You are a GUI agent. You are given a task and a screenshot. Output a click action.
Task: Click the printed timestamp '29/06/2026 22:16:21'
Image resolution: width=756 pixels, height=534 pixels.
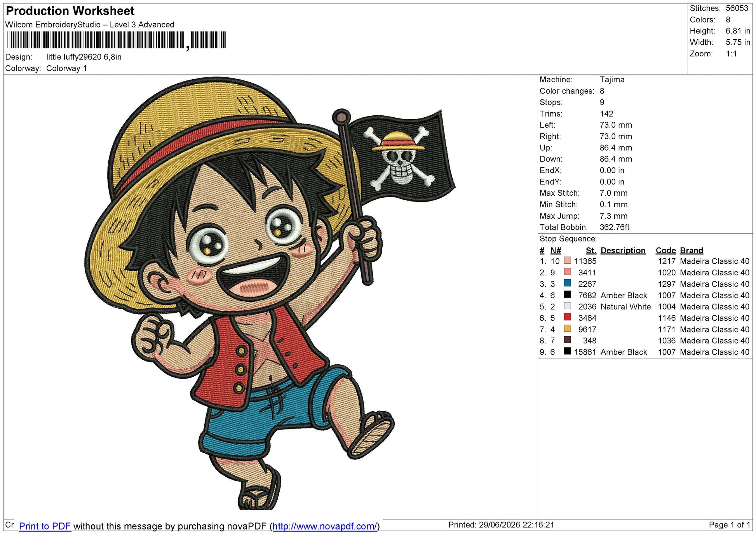tap(516, 525)
